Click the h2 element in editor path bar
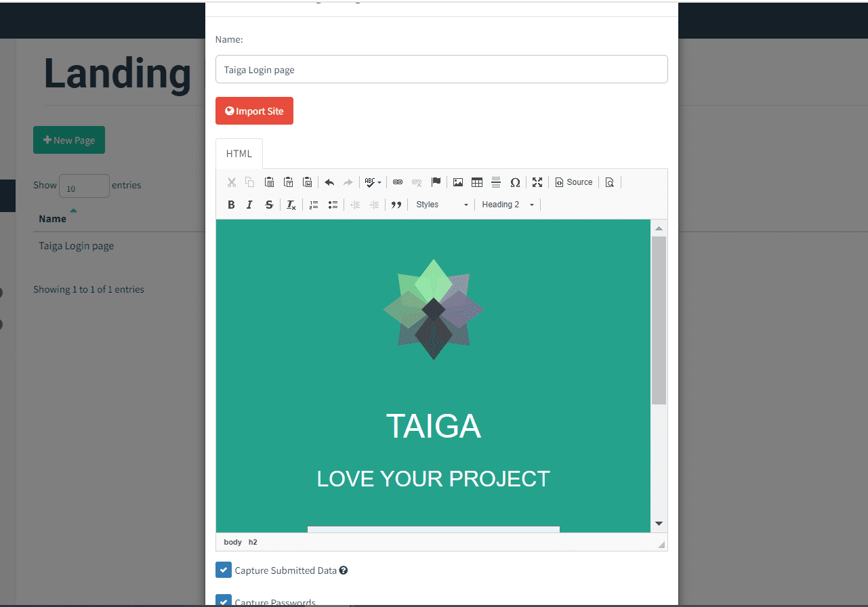This screenshot has height=607, width=868. (x=253, y=542)
